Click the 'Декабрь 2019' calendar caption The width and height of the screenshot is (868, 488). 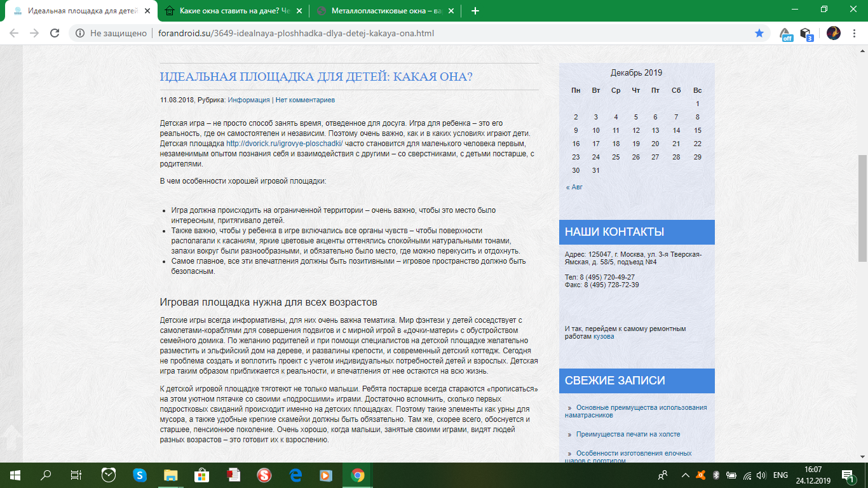click(637, 73)
